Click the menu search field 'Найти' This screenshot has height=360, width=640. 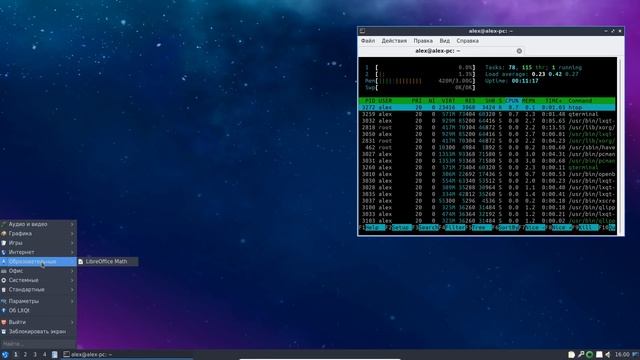[38, 344]
